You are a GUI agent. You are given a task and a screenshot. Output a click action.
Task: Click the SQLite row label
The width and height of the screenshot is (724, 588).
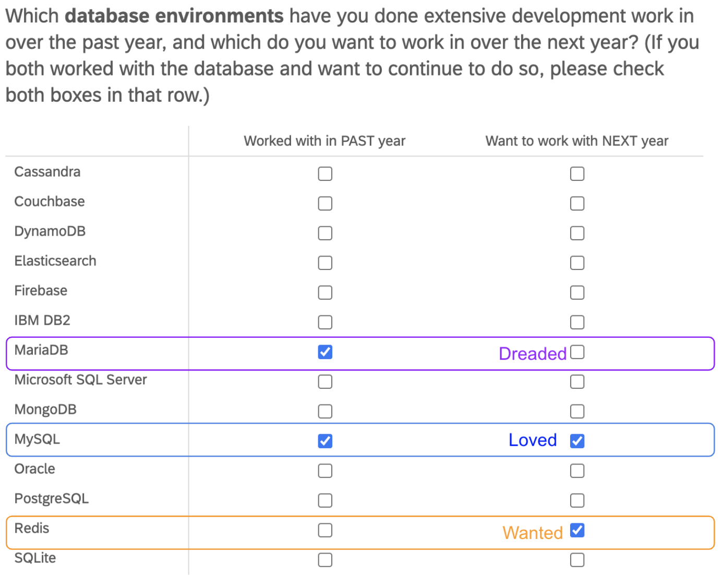pyautogui.click(x=35, y=558)
